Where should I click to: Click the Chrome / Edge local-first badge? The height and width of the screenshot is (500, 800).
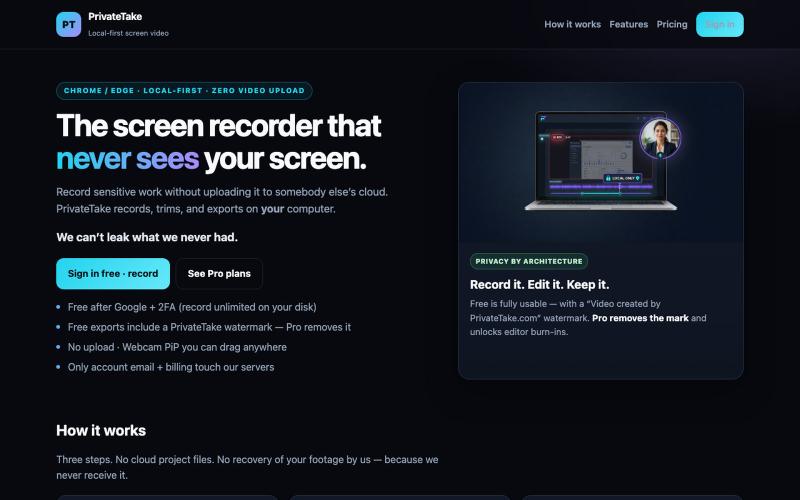click(184, 91)
